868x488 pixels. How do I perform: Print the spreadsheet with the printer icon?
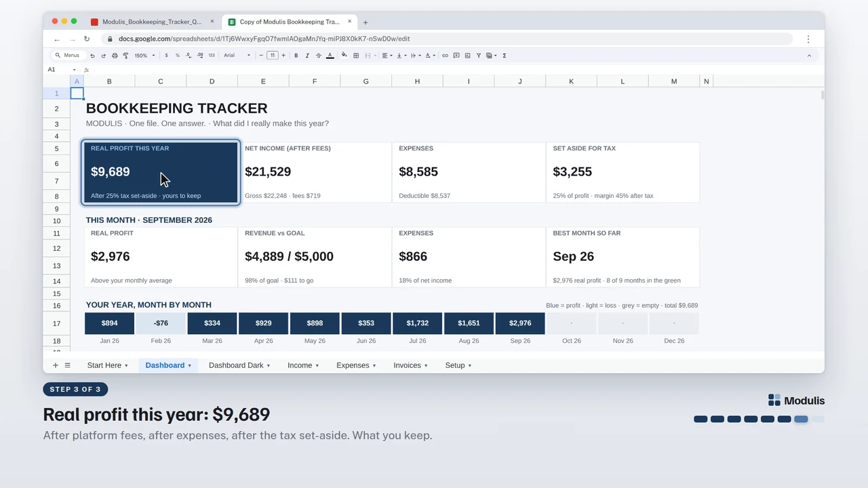[x=115, y=56]
